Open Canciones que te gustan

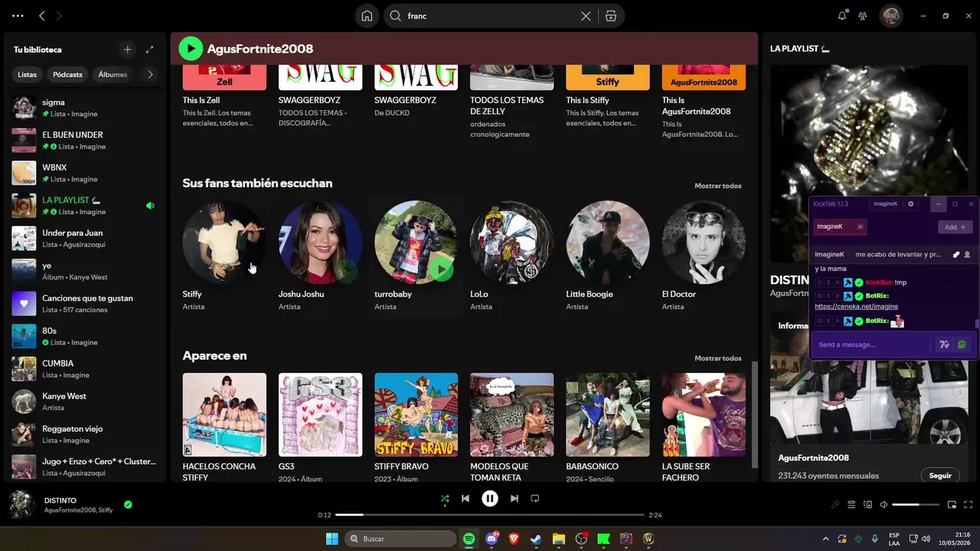pos(84,304)
